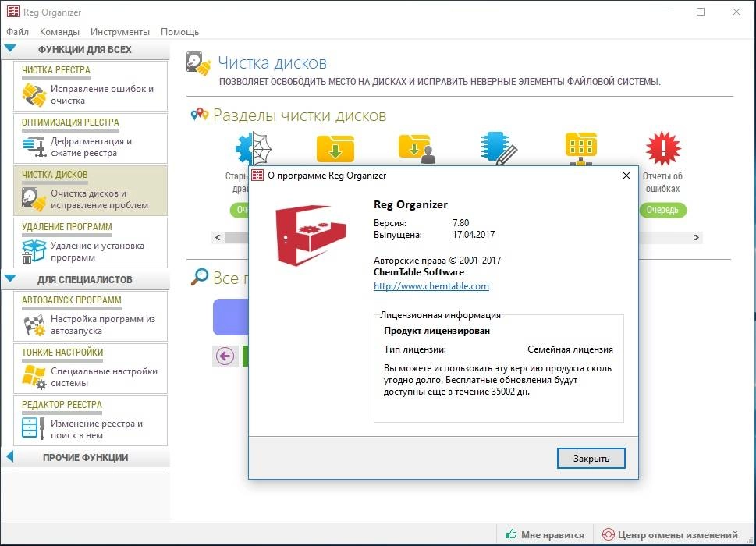Click the magnifier icon beside 'Все'
Screen dimensions: 756x546
pos(199,277)
